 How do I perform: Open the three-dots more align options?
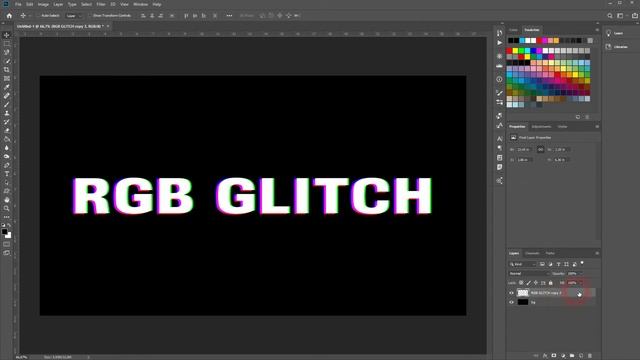pyautogui.click(x=229, y=16)
